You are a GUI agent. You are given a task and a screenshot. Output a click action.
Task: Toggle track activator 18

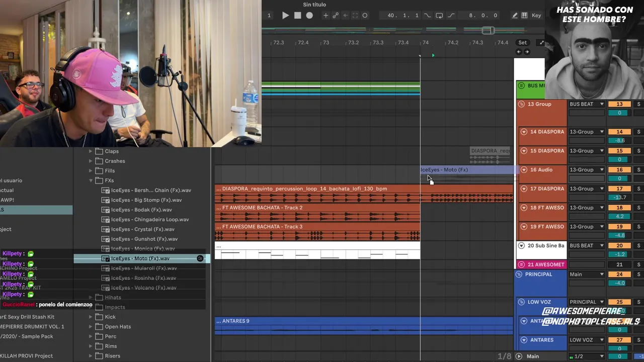point(619,208)
